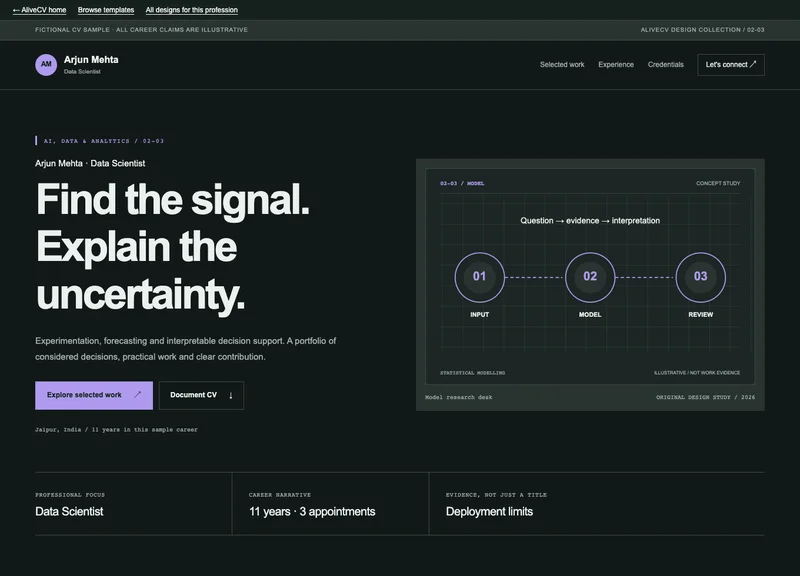
Task: Click the Arjun Mehta header name
Action: (91, 60)
